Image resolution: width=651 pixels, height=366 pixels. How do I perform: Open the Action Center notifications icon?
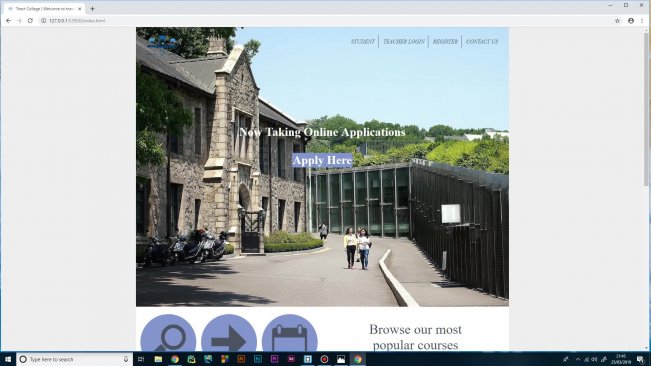click(641, 359)
